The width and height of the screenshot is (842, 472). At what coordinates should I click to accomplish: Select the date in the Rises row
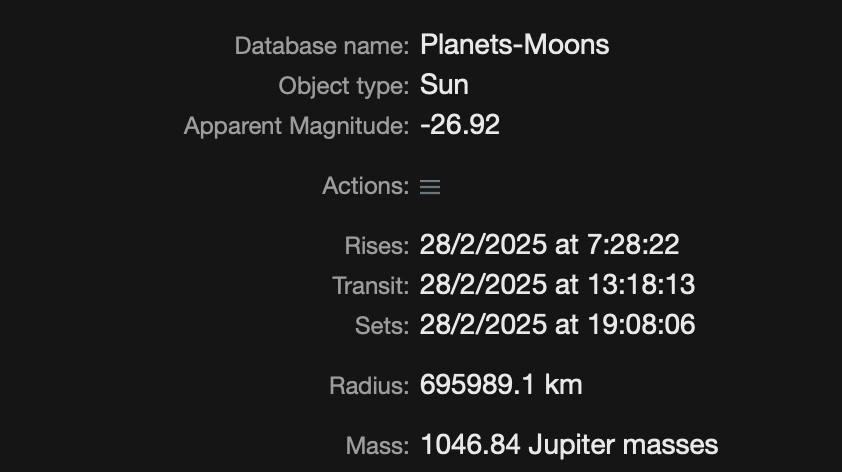(x=483, y=245)
